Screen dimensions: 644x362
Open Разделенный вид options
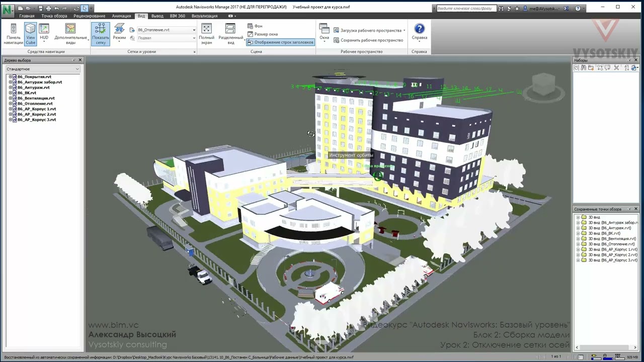click(x=230, y=34)
